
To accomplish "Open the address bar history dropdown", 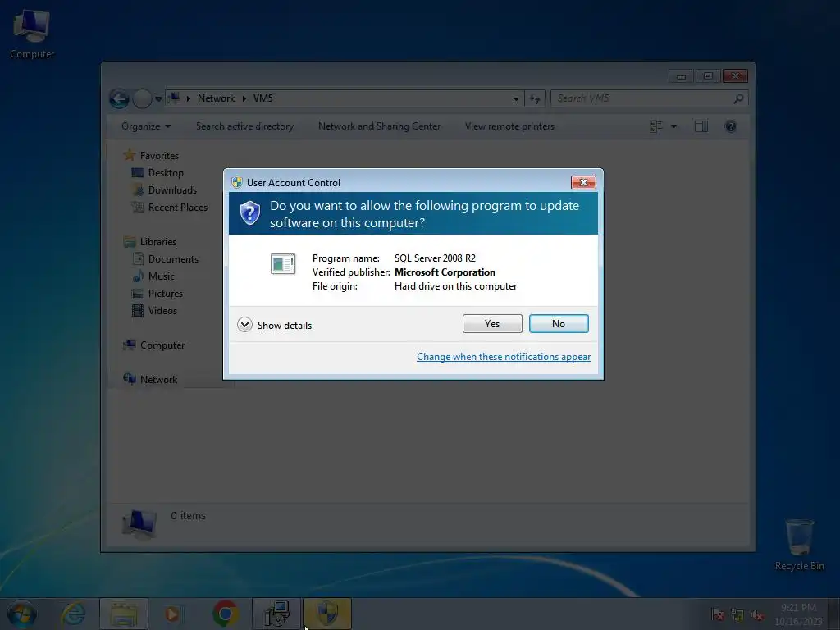I will click(x=516, y=98).
